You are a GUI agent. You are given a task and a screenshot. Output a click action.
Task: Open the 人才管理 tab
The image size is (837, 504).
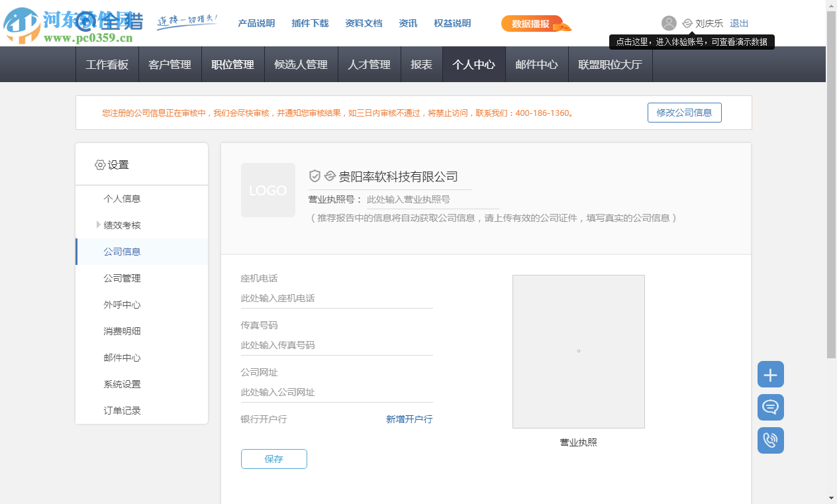click(x=369, y=64)
